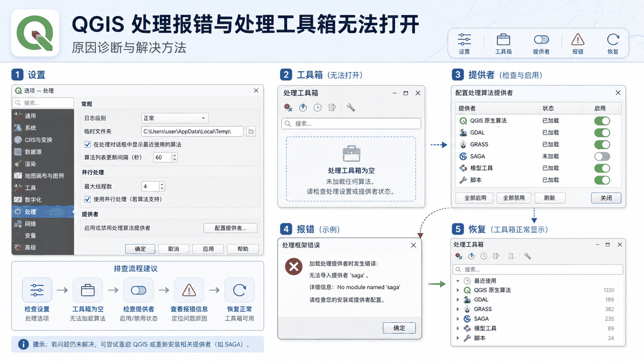Click 报错 warning icon in header legend

(x=577, y=40)
